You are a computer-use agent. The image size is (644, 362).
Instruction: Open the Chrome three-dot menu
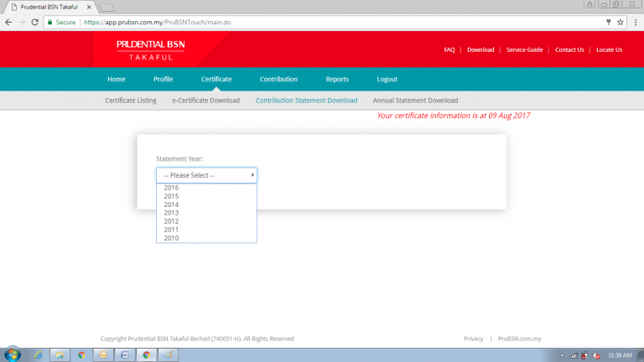[x=635, y=22]
